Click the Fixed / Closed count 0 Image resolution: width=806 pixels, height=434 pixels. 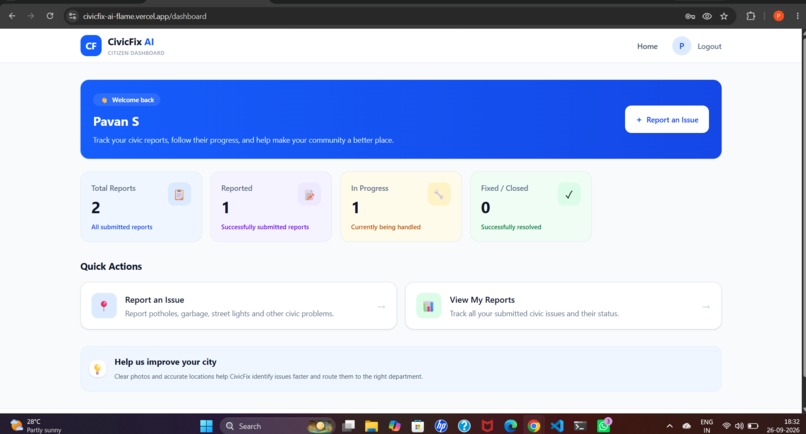click(x=485, y=208)
